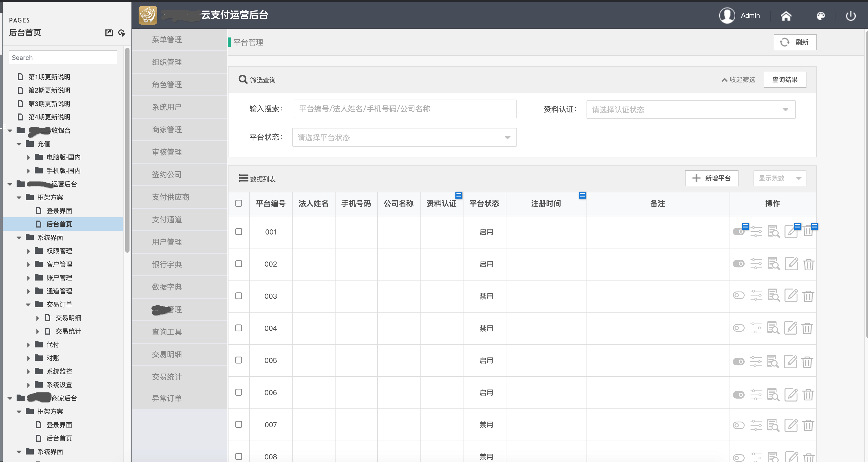
Task: Click the 收起筛选 collapse filter control
Action: [738, 80]
